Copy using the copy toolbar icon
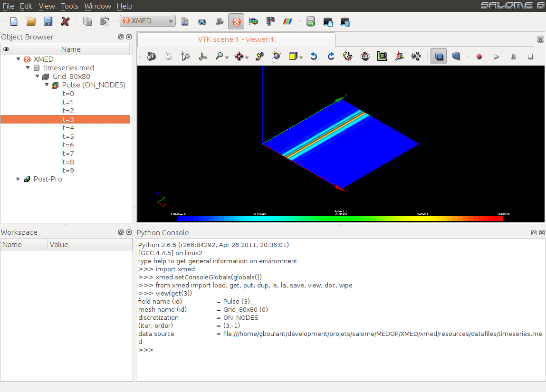The width and height of the screenshot is (546, 392). (87, 21)
